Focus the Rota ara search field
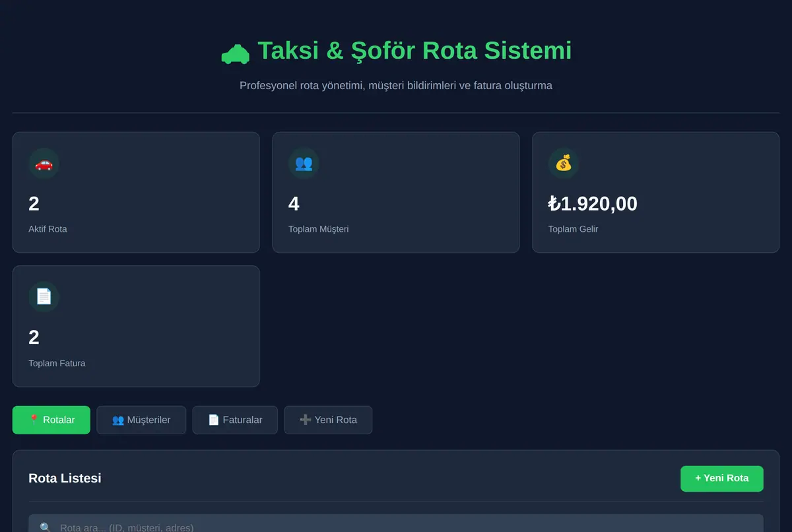Image resolution: width=792 pixels, height=532 pixels. pyautogui.click(x=396, y=525)
